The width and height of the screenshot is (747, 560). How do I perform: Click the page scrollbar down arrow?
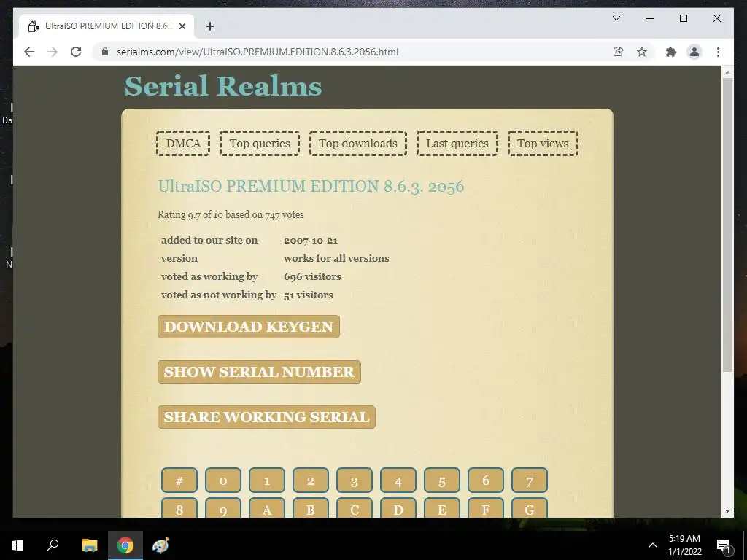[x=727, y=511]
